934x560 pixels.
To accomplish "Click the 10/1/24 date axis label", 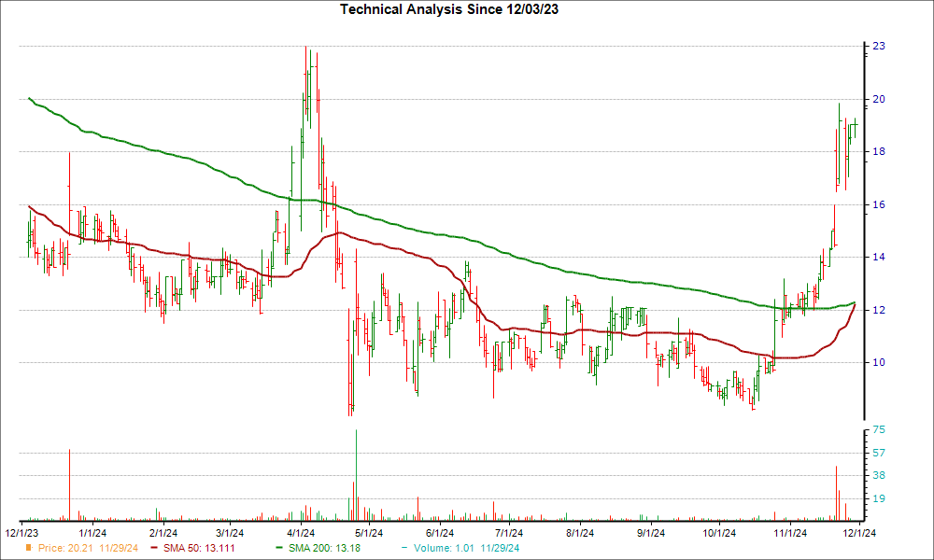I will click(719, 533).
